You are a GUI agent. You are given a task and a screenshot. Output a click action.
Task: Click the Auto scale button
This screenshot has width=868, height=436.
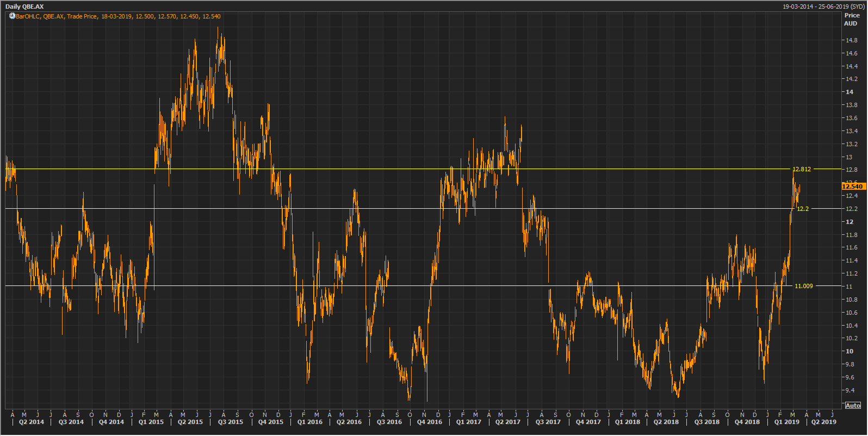coord(853,406)
